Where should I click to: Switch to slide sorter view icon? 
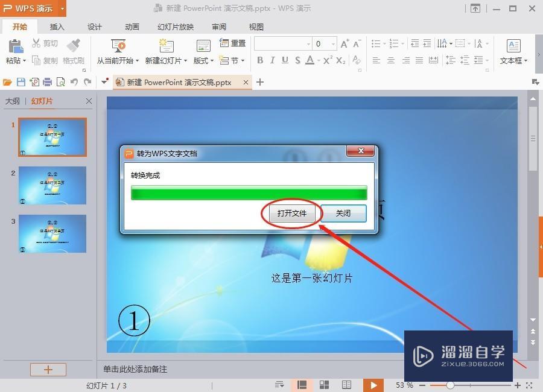pyautogui.click(x=324, y=385)
